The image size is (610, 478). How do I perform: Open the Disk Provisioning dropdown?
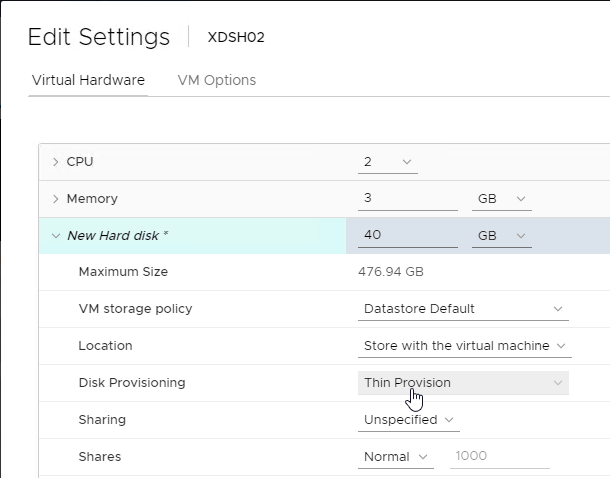[463, 383]
